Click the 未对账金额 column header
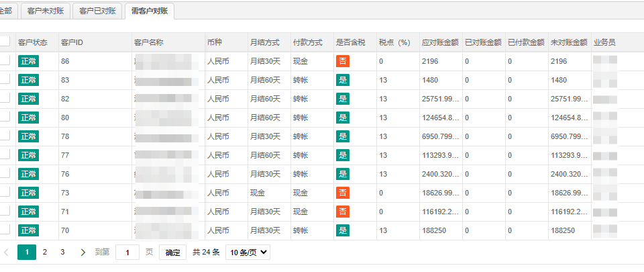Image resolution: width=644 pixels, height=272 pixels. click(569, 42)
